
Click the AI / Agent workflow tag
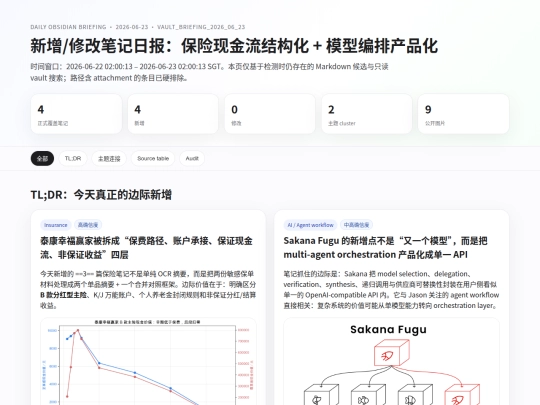tap(311, 225)
